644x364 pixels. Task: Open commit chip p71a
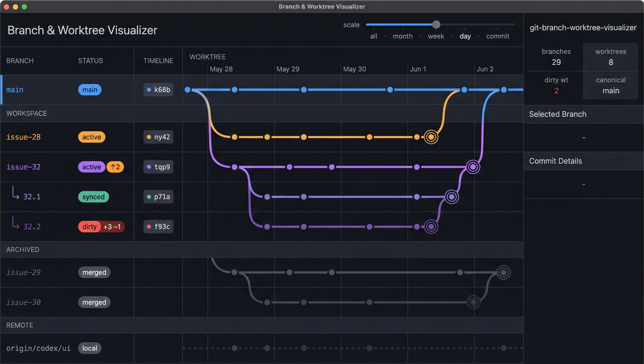pyautogui.click(x=158, y=197)
